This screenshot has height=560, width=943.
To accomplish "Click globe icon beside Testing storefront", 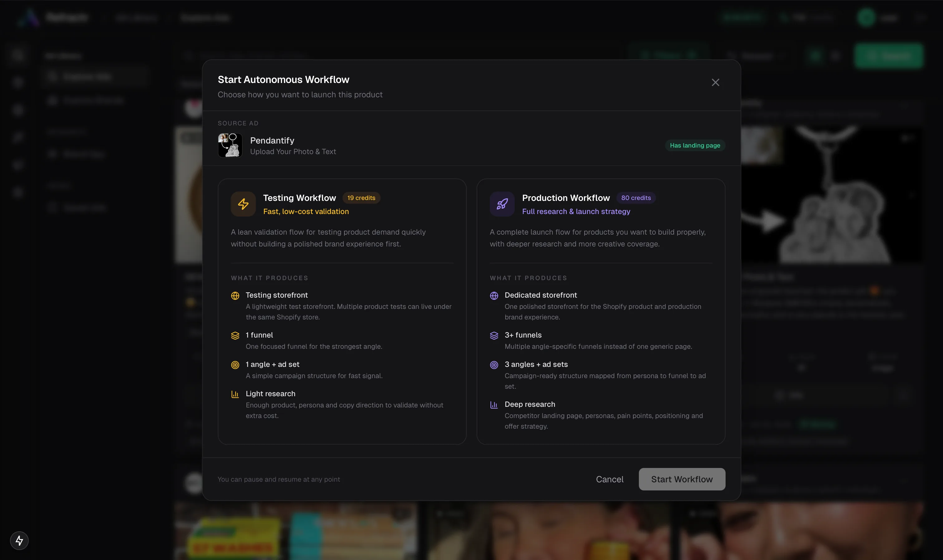I will pos(235,295).
